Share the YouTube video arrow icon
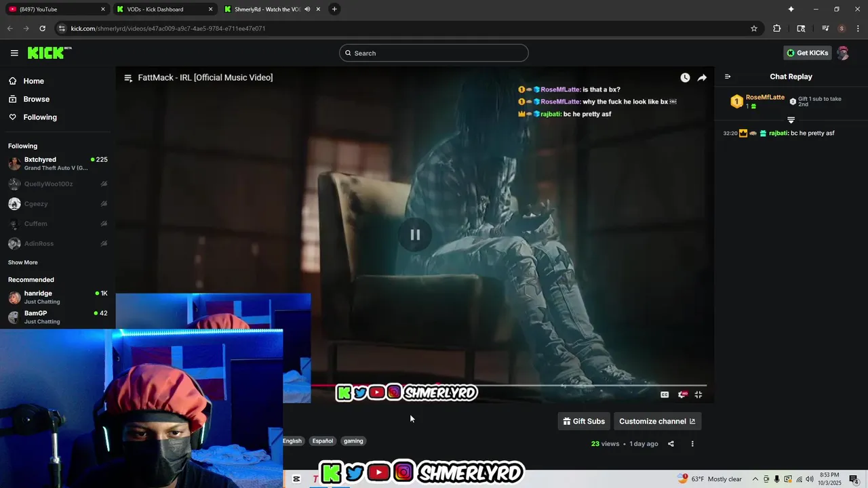This screenshot has height=488, width=868. 702,78
